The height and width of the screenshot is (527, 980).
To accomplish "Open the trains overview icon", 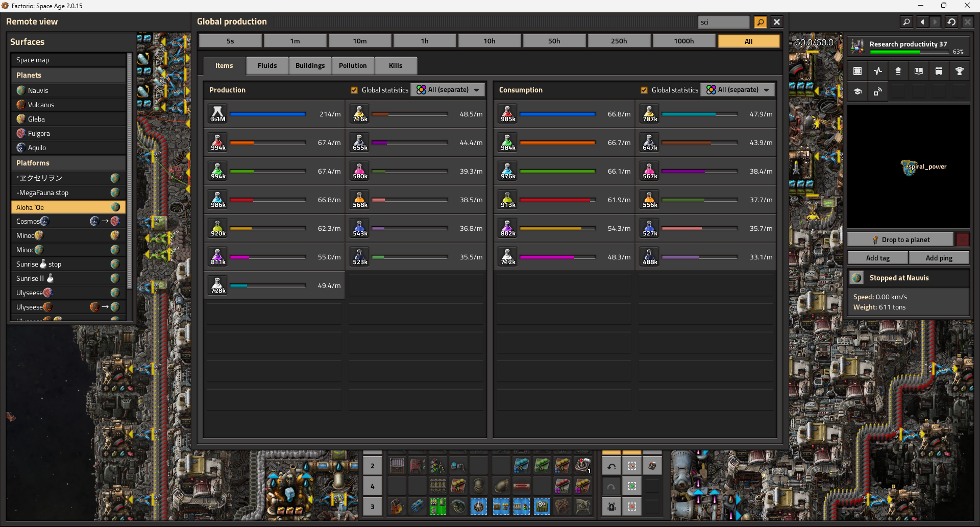I will pos(939,71).
